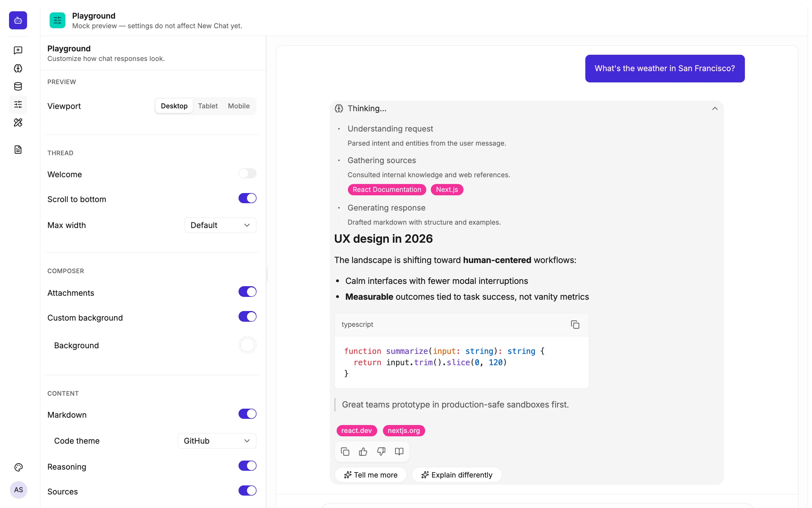The height and width of the screenshot is (508, 812).
Task: Toggle the Welcome switch
Action: (247, 173)
